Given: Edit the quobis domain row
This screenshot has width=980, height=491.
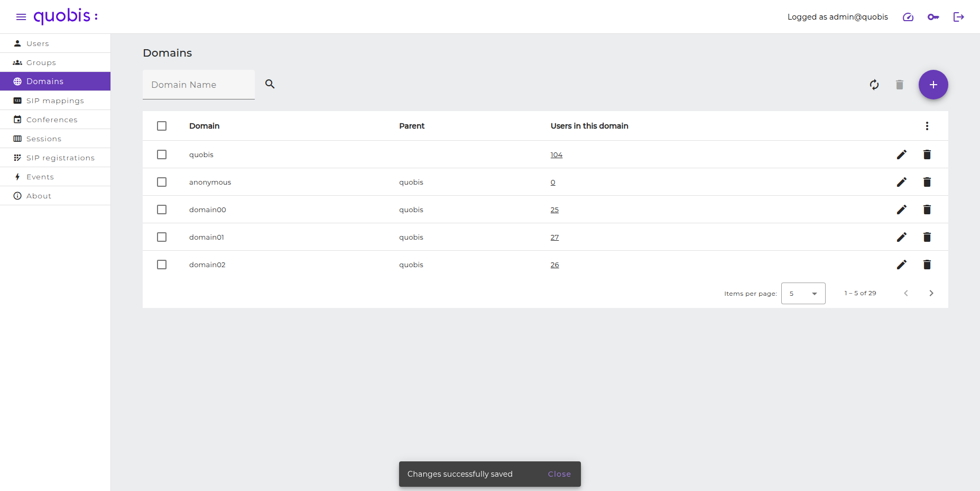Looking at the screenshot, I should pos(902,154).
